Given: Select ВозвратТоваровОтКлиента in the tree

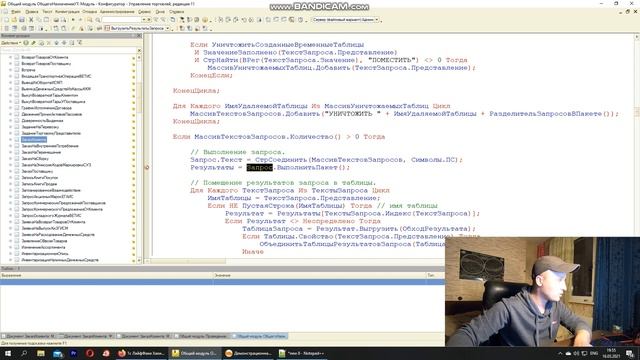Looking at the screenshot, I should (45, 57).
